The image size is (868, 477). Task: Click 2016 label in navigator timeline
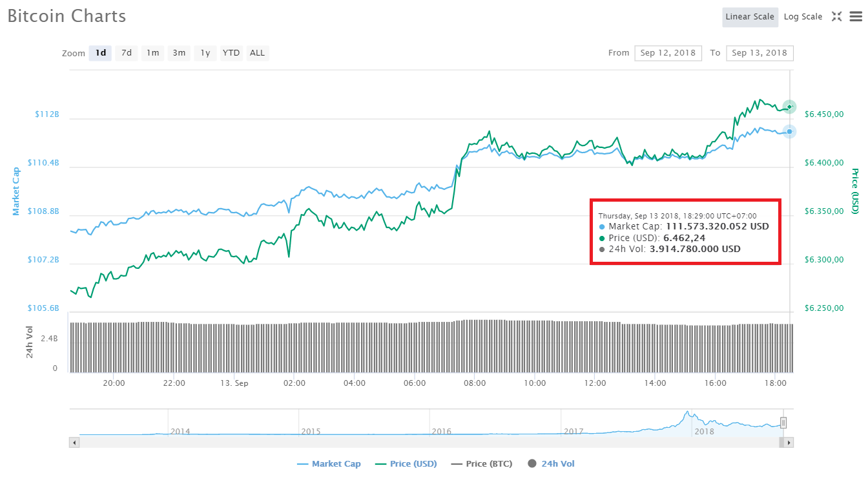click(441, 431)
